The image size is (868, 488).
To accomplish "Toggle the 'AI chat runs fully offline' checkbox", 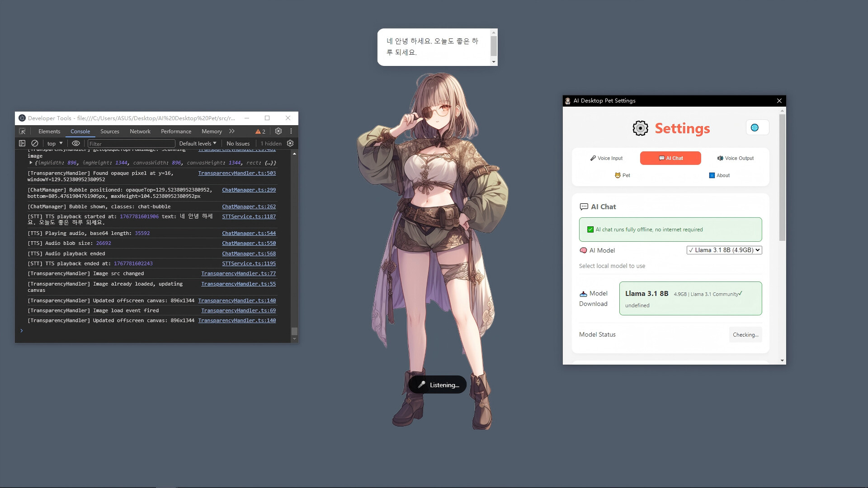I will point(590,229).
